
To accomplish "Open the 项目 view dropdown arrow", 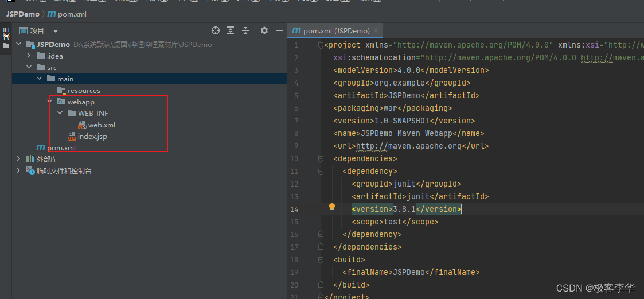I will [56, 31].
